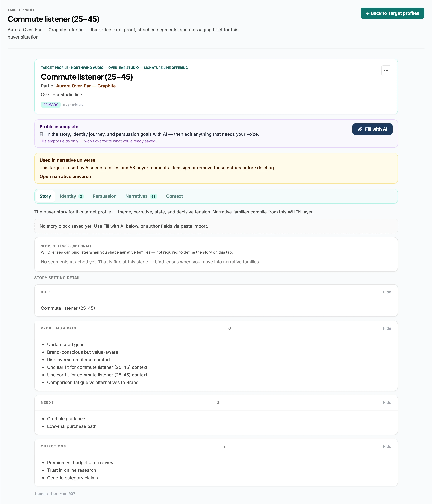
Task: Click the Back to Target profiles button
Action: click(392, 13)
